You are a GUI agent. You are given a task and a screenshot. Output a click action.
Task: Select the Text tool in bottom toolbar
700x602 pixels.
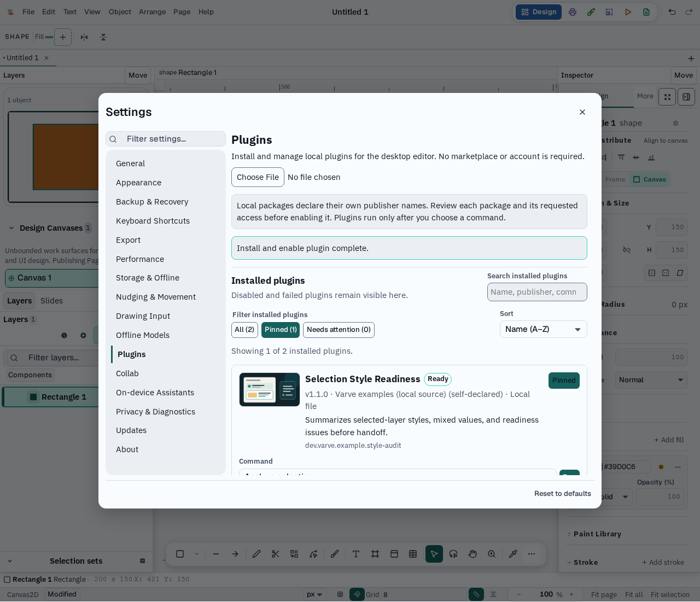[356, 554]
